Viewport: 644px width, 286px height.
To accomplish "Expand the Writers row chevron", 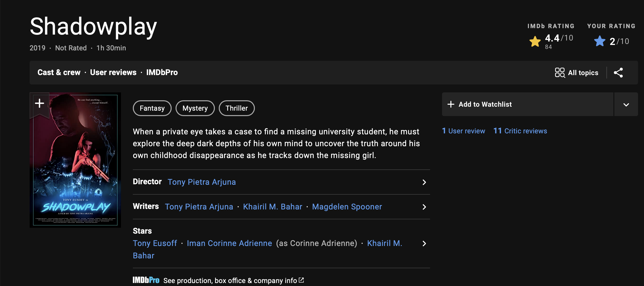I will (424, 207).
